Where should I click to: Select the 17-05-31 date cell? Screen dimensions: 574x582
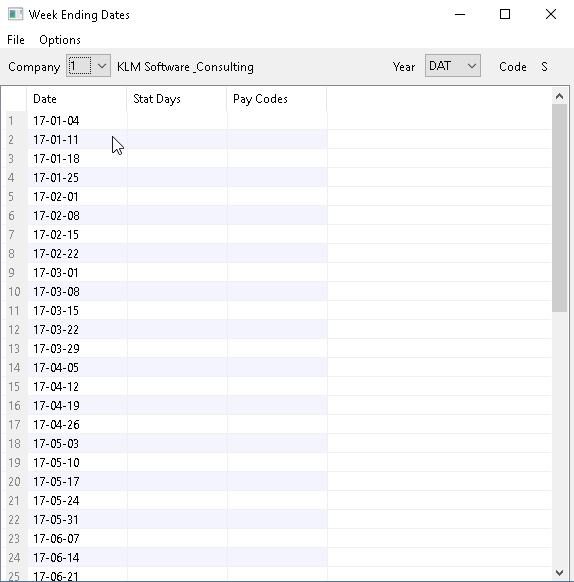click(x=77, y=519)
